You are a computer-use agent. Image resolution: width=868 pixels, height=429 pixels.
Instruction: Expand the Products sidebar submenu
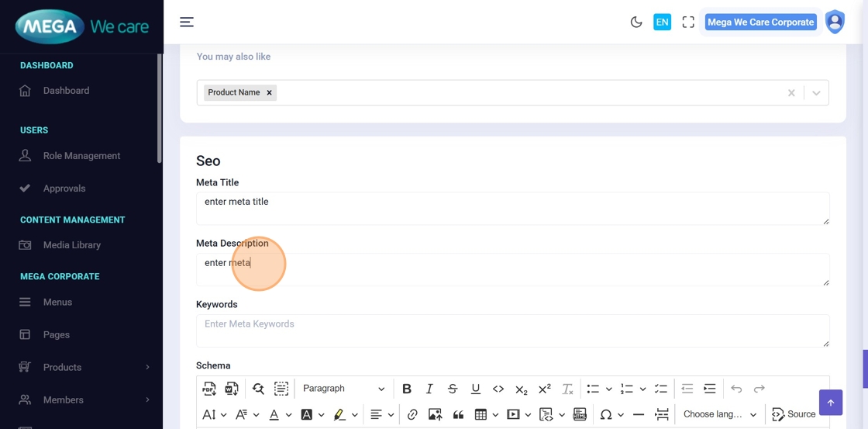[x=147, y=367]
